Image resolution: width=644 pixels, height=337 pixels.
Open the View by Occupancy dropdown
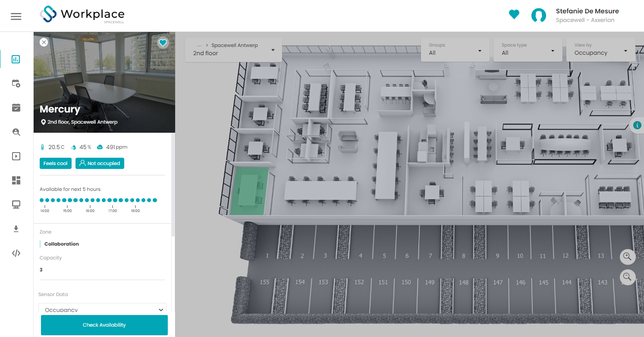coord(601,50)
